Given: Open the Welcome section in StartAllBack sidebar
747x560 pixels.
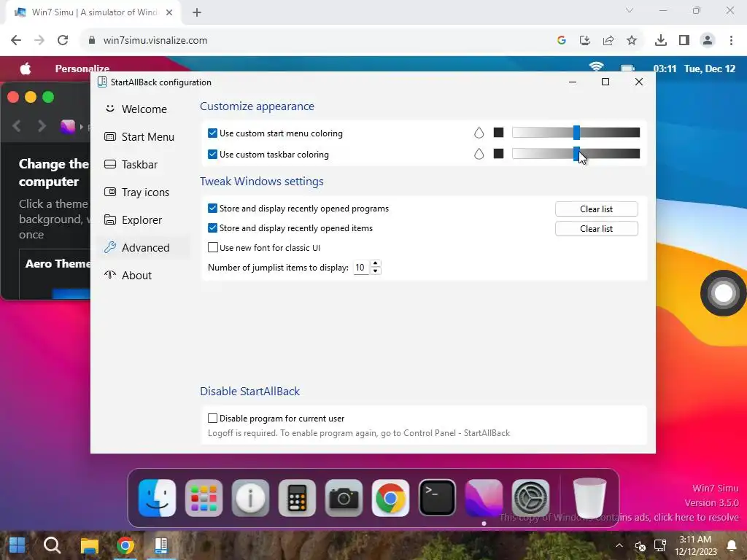Looking at the screenshot, I should coord(136,109).
